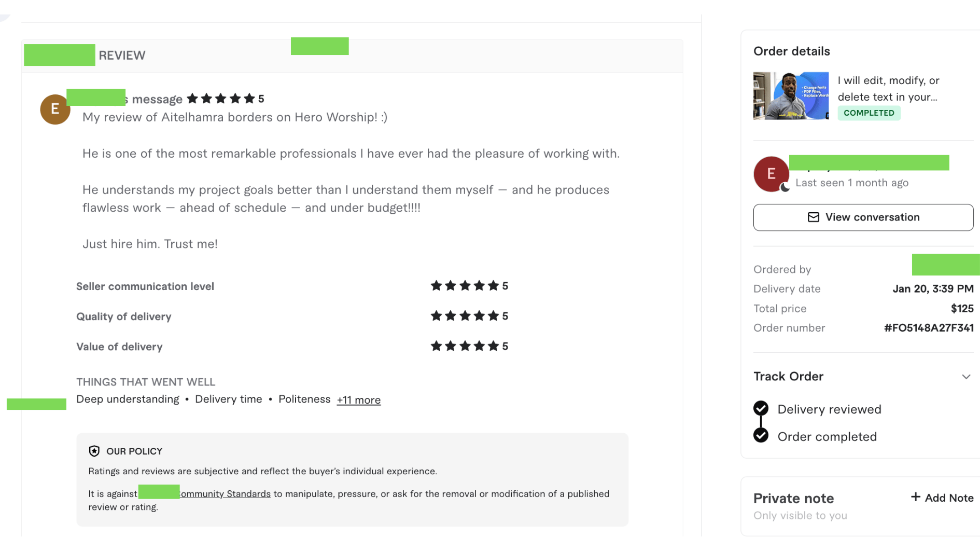Click the shield icon beside OUR POLICY
The height and width of the screenshot is (551, 980).
tap(94, 451)
